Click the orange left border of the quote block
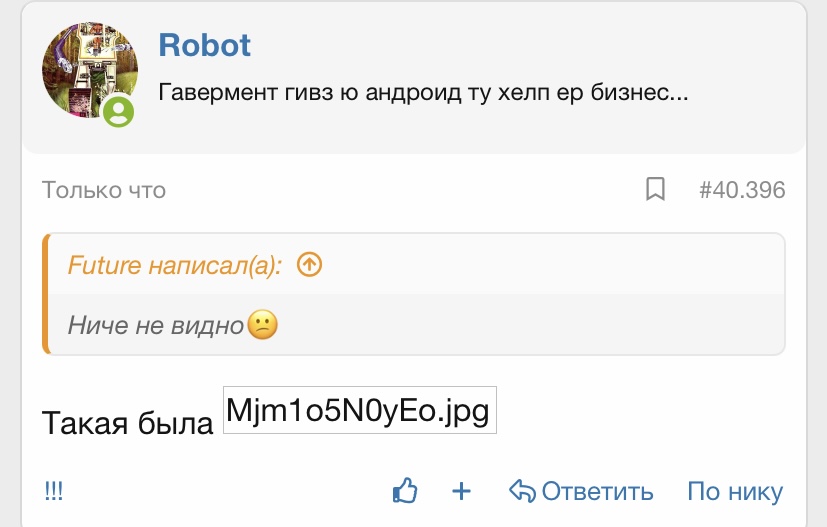Screen dimensions: 827x527 click(46, 294)
